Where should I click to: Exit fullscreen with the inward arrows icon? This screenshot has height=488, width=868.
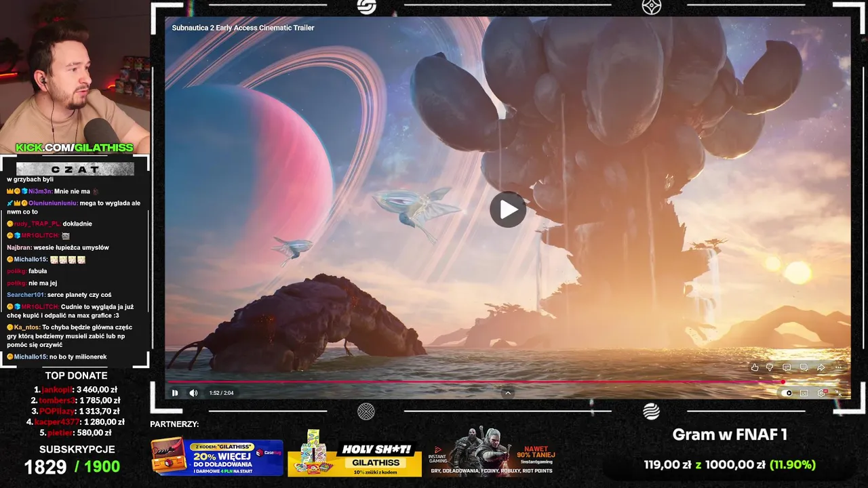[840, 393]
